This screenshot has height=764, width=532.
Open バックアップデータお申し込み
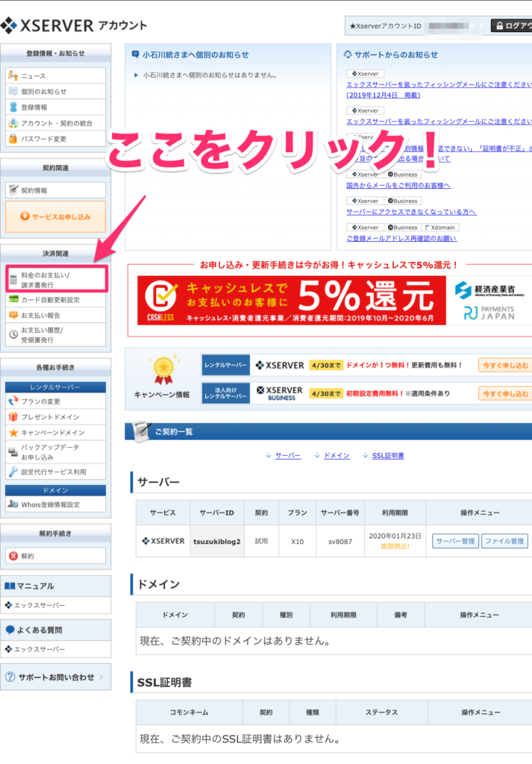(x=55, y=452)
